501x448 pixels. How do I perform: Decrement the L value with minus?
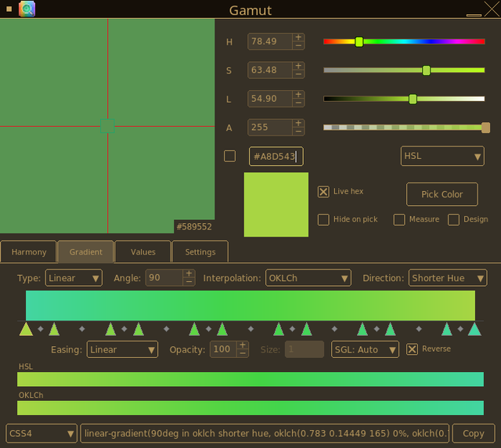pos(298,103)
